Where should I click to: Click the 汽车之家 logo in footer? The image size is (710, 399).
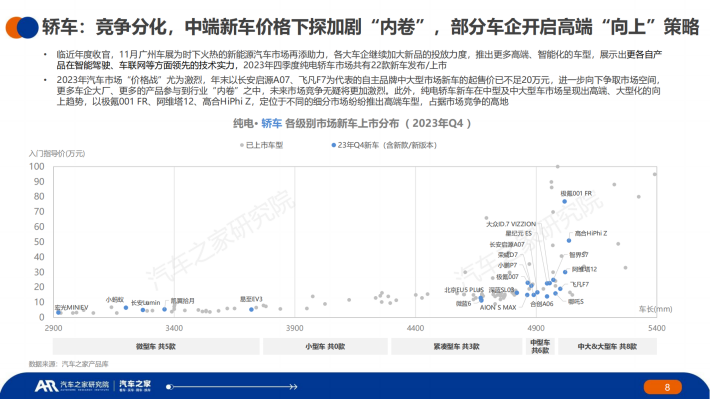coord(135,385)
